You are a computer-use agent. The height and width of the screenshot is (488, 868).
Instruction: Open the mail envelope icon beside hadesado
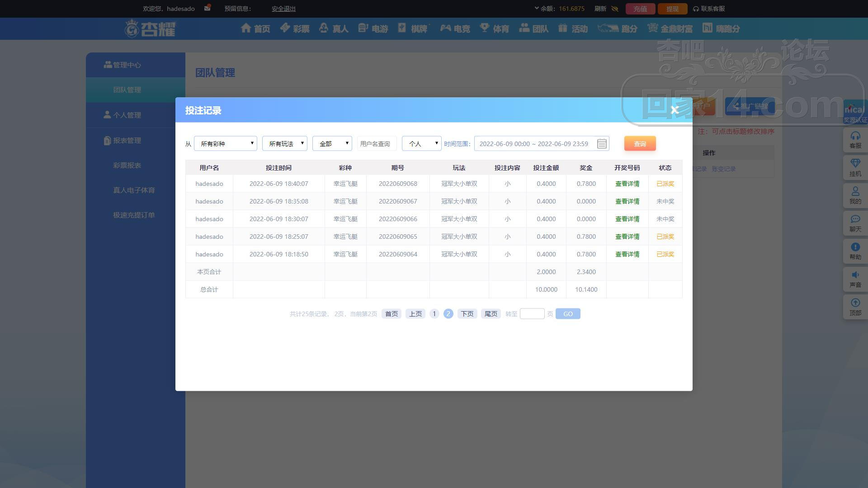pyautogui.click(x=208, y=8)
